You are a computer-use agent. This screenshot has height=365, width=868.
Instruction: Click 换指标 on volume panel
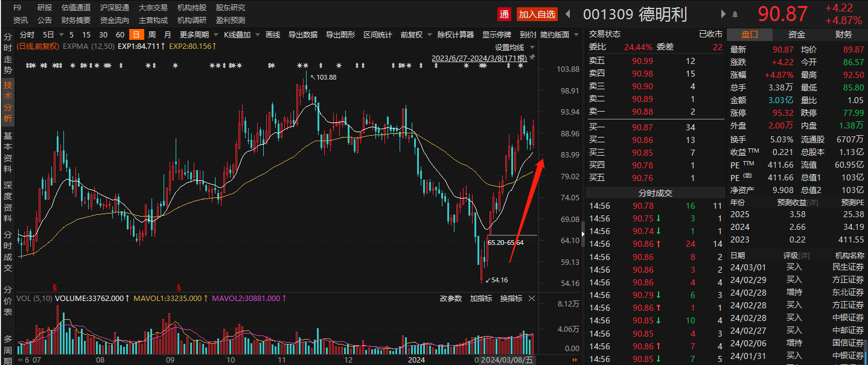click(511, 299)
